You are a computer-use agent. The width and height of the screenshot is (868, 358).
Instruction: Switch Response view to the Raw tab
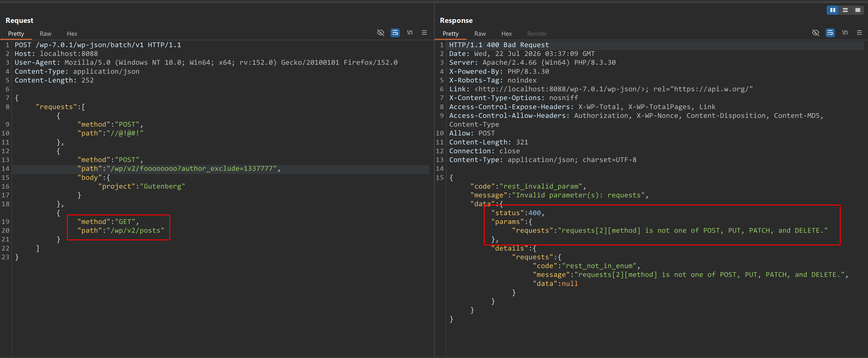point(480,34)
